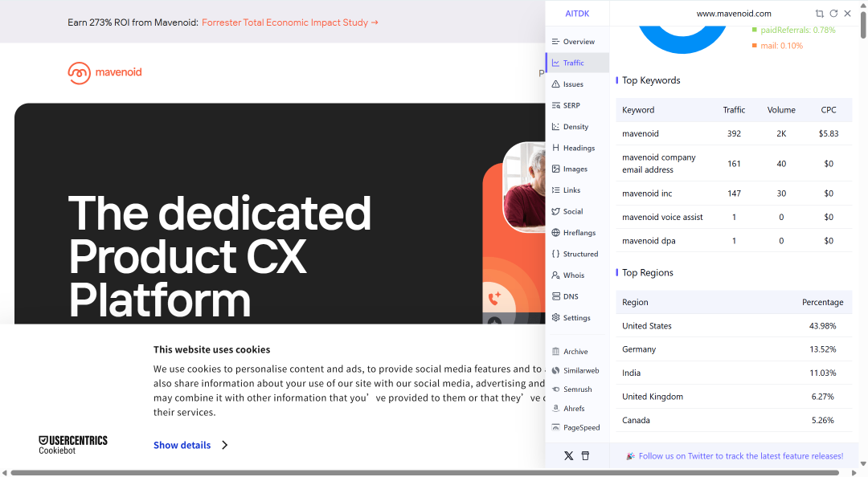Click the www.mavenoid.com domain title
868x477 pixels.
(x=734, y=14)
